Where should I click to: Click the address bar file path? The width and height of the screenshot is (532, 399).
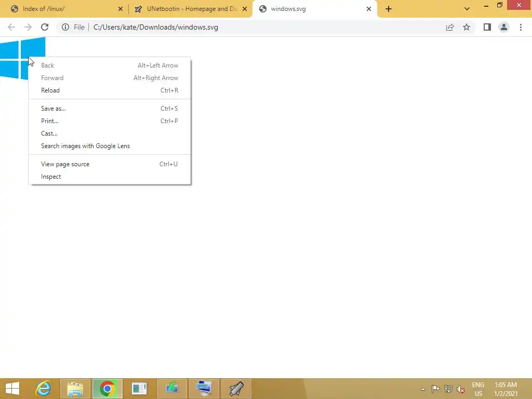coord(156,27)
